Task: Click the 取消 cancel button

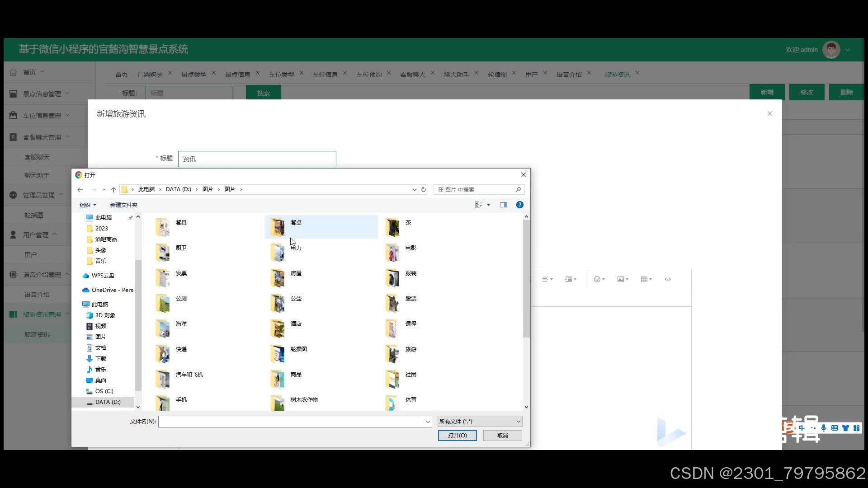Action: click(x=502, y=435)
